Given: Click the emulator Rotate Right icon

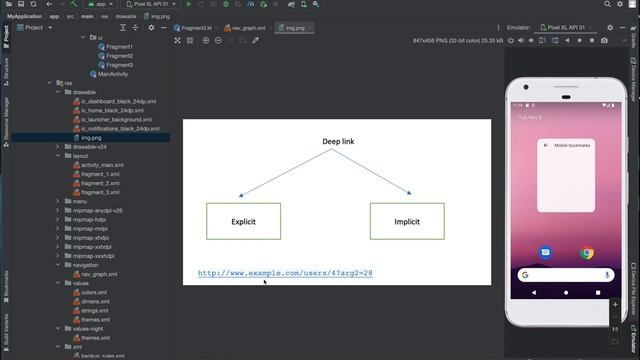Looking at the screenshot, I should [555, 40].
